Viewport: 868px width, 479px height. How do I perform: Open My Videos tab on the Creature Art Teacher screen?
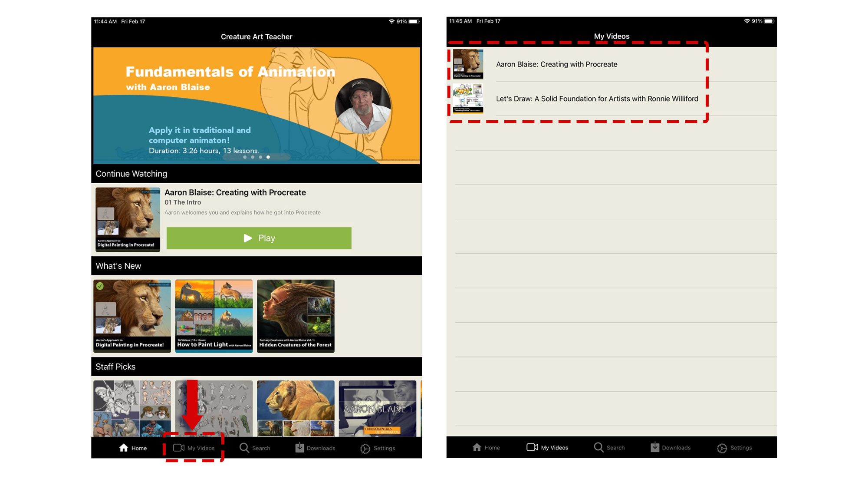[x=194, y=448]
